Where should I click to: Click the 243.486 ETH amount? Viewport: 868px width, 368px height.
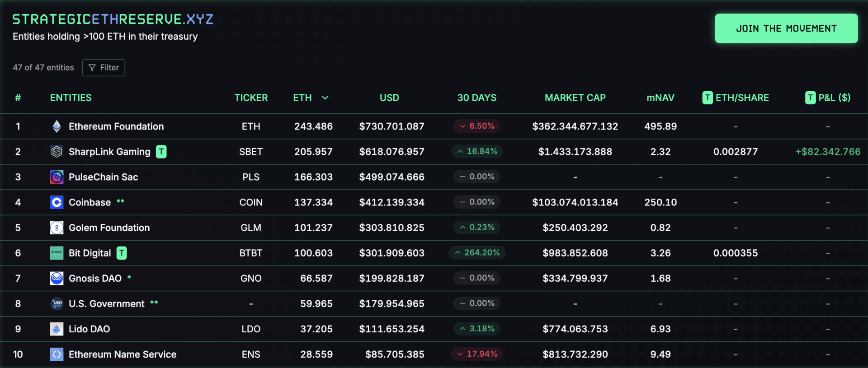(x=313, y=126)
